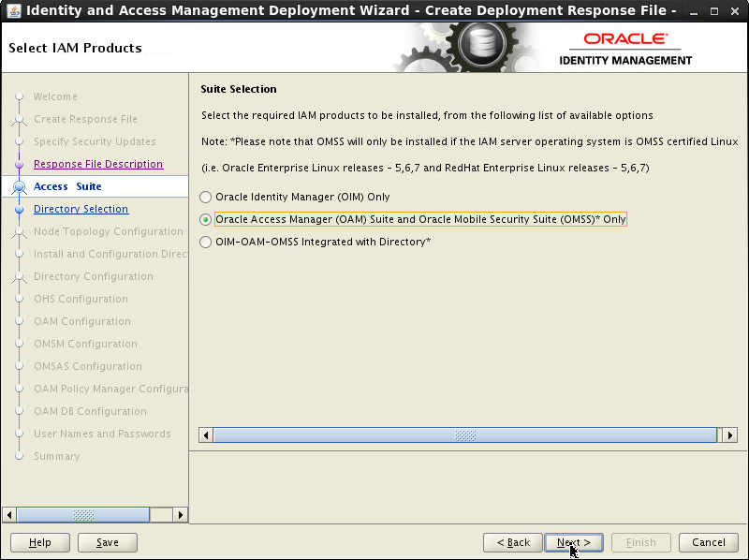Click the Directory Configuration step label
Image resolution: width=749 pixels, height=560 pixels.
pyautogui.click(x=94, y=276)
